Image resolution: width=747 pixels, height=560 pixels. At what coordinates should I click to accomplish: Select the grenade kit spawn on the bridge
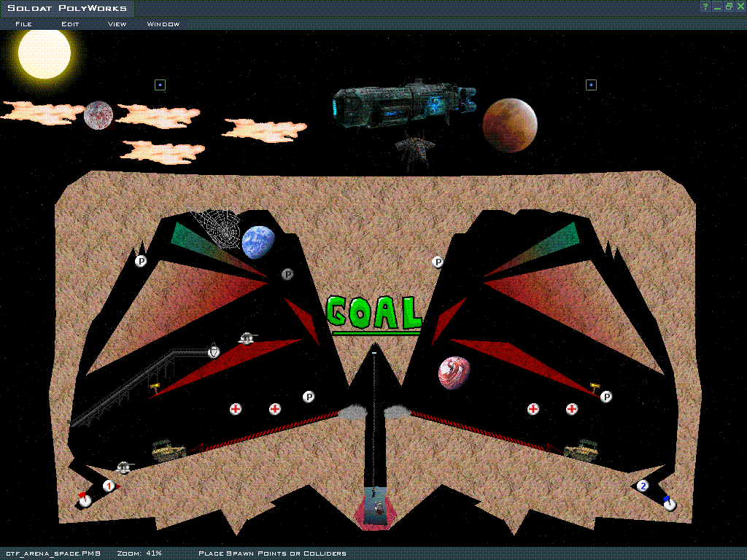(x=214, y=352)
